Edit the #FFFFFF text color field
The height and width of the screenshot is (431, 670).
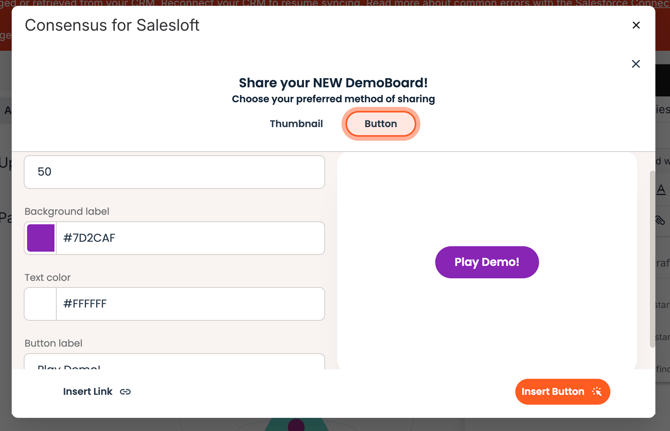190,304
